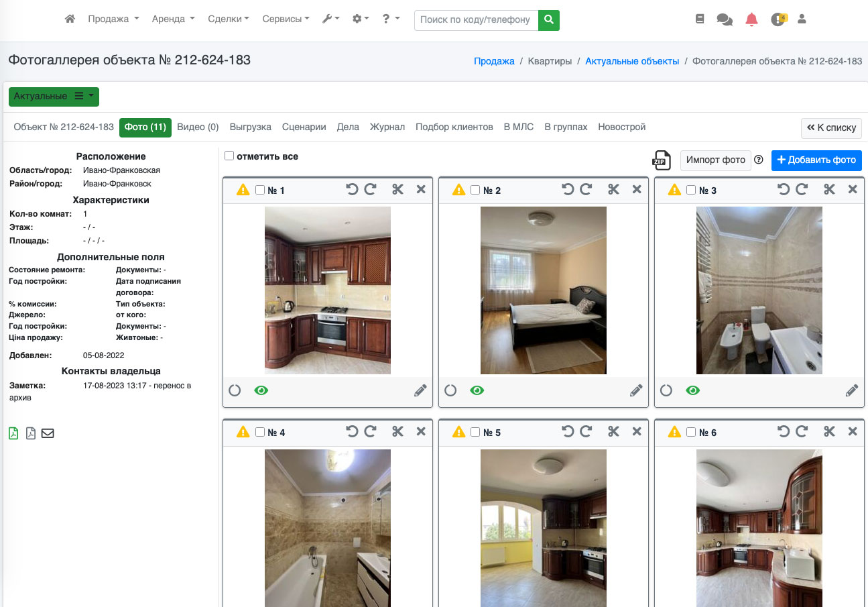Open the Актуальные status dropdown
Image resolution: width=868 pixels, height=607 pixels.
(x=54, y=97)
